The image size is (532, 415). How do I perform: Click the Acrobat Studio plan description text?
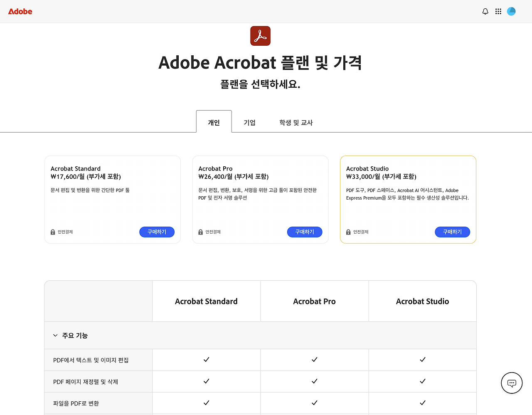407,194
